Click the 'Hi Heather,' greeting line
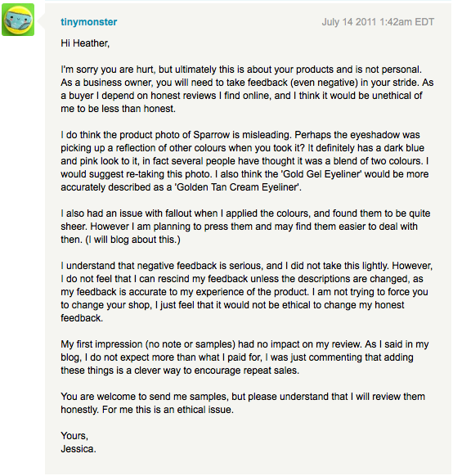Viewport: 453px width, 476px height. coord(85,43)
